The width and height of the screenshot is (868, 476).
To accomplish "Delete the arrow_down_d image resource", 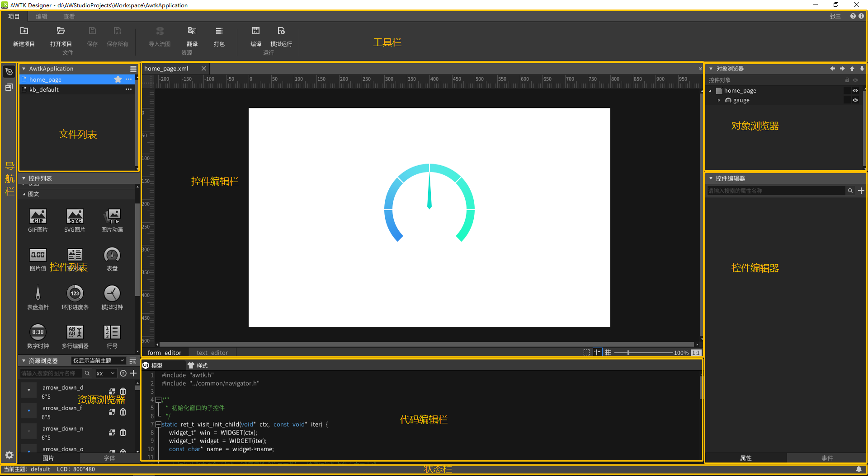I will pos(123,392).
